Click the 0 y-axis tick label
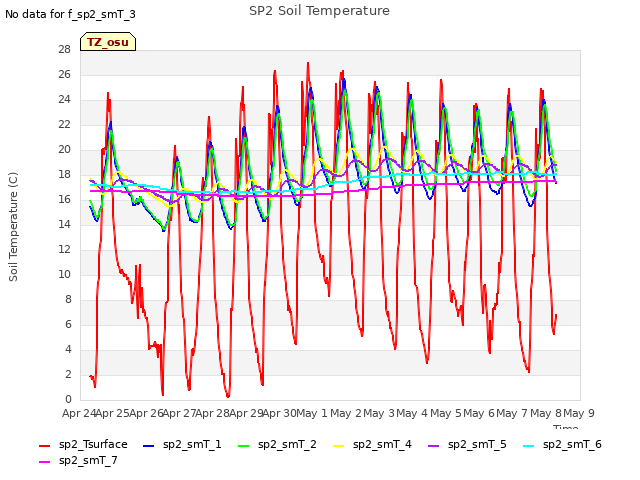Image resolution: width=640 pixels, height=480 pixels. (68, 399)
